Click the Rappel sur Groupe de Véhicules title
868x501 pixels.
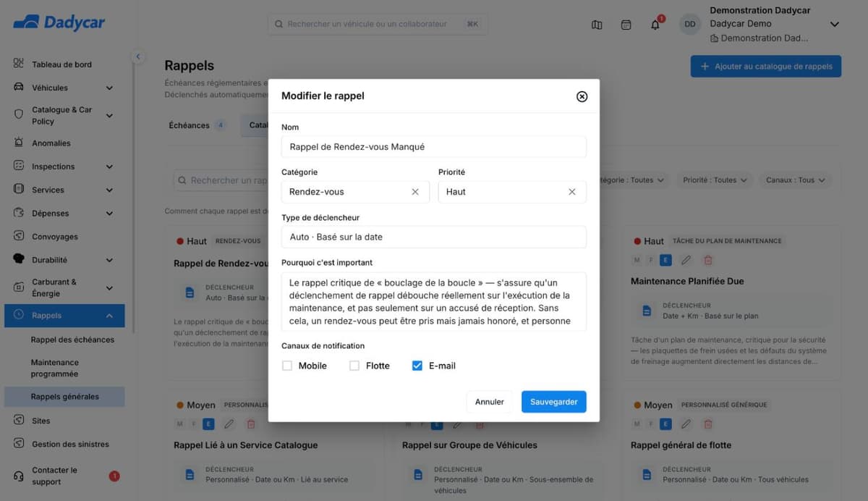(x=469, y=445)
